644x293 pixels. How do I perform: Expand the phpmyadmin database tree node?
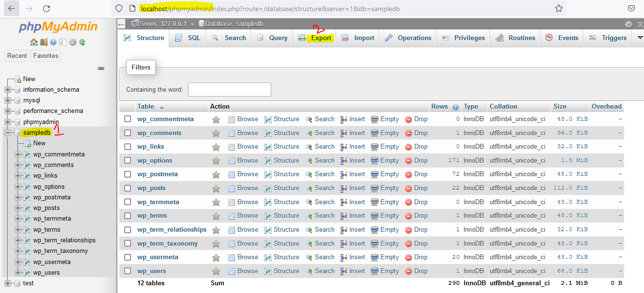point(7,122)
